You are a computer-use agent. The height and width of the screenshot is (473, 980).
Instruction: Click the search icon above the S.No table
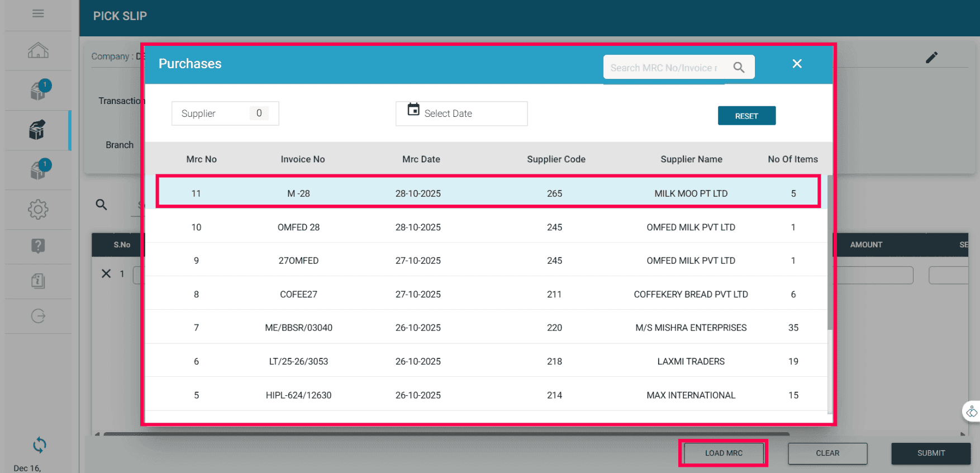[101, 205]
